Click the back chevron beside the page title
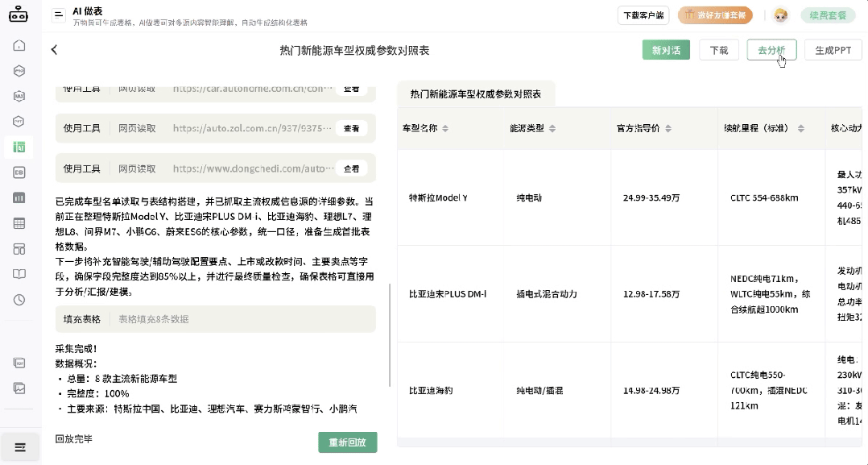Screen dimensions: 868x465 54,49
